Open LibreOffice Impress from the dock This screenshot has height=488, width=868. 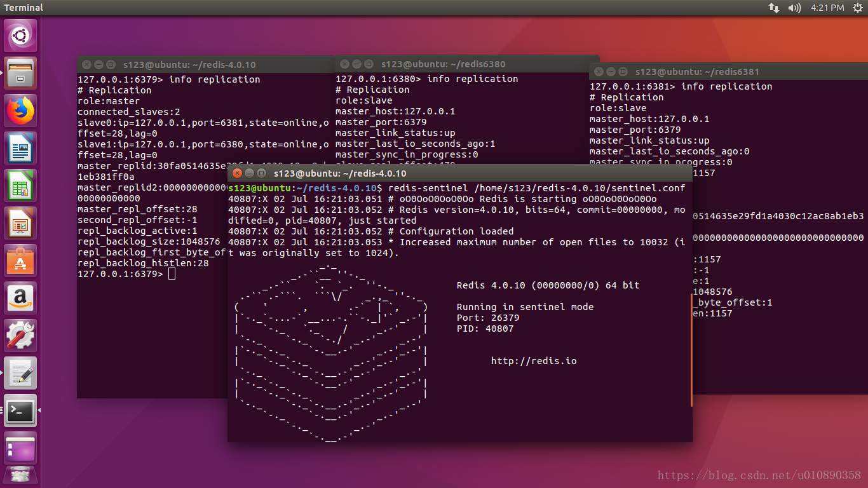(x=20, y=223)
